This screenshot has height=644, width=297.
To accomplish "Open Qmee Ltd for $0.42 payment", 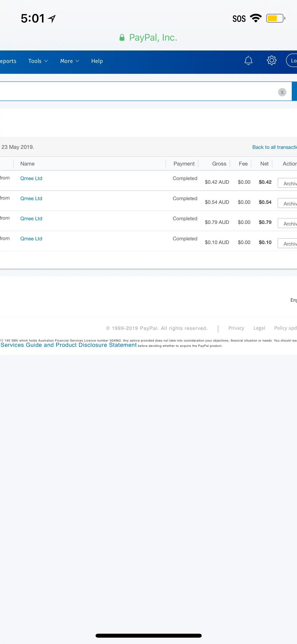I will (x=31, y=178).
